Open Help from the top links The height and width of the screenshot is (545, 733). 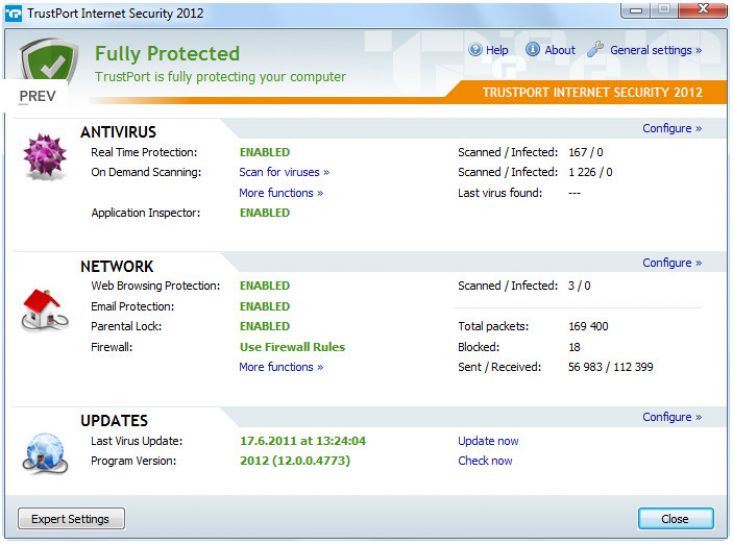(489, 50)
